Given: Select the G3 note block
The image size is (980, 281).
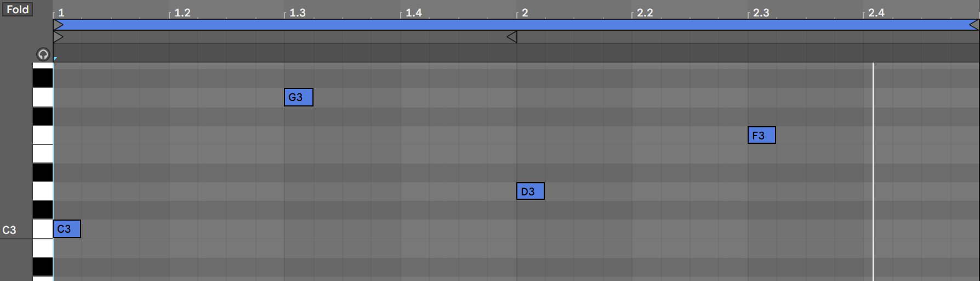Looking at the screenshot, I should click(x=299, y=97).
